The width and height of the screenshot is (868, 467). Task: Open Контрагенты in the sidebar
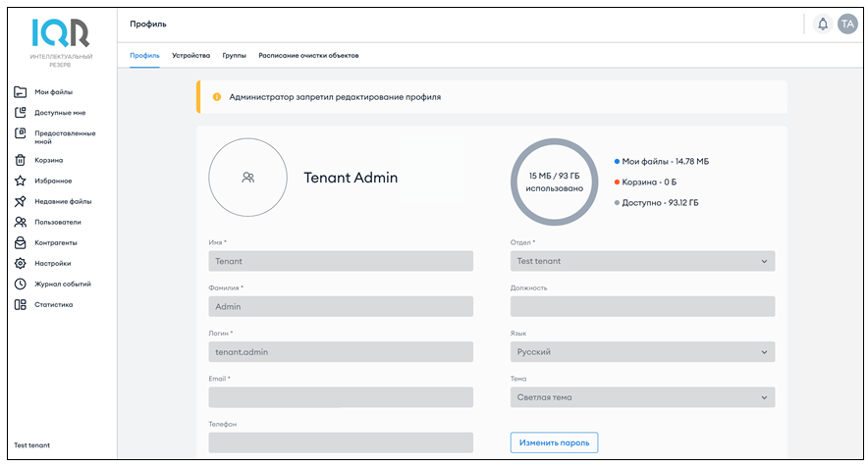(x=56, y=242)
